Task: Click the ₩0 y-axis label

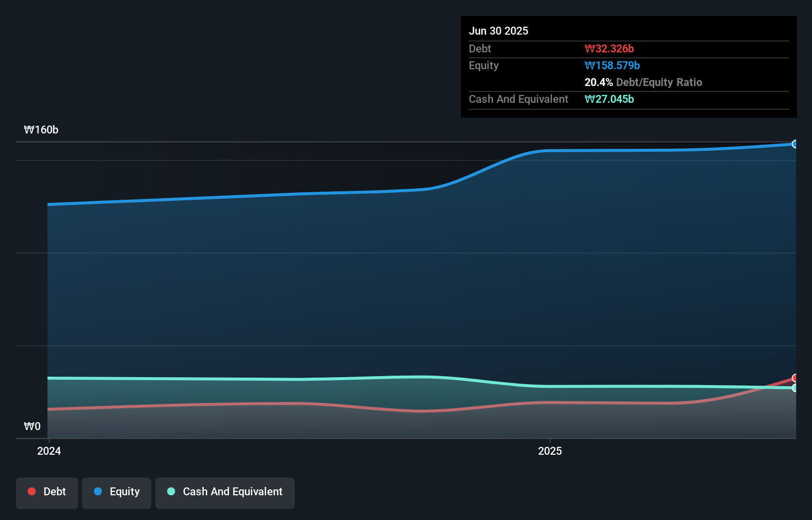Action: (32, 426)
